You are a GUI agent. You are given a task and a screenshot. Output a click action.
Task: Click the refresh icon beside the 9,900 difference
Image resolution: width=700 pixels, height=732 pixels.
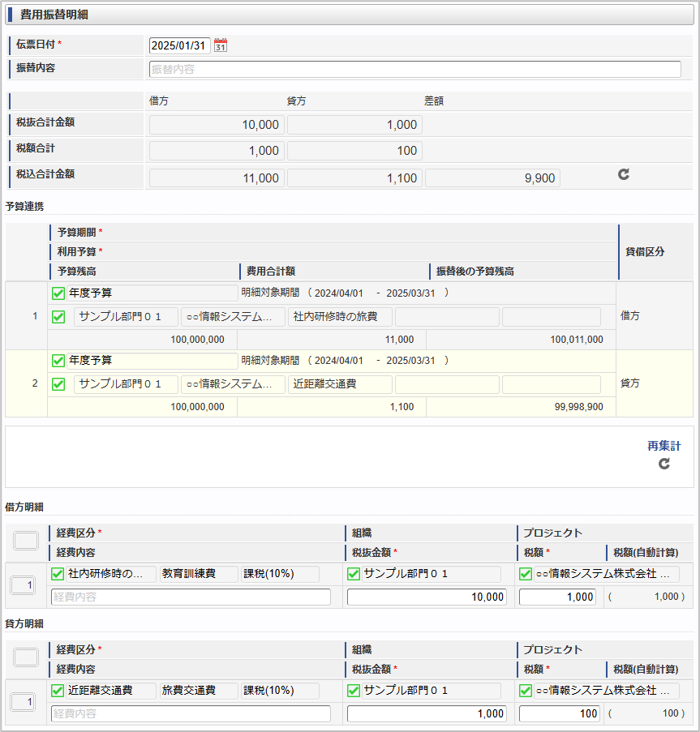(623, 174)
